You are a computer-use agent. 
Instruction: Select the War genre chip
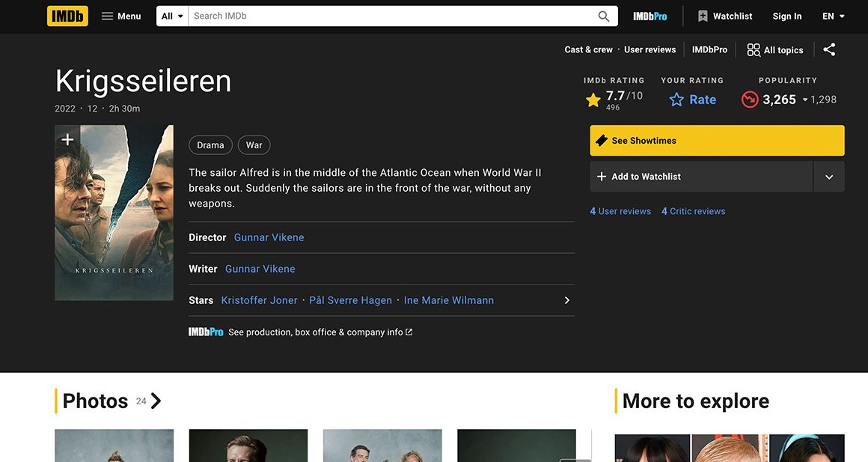[x=254, y=145]
